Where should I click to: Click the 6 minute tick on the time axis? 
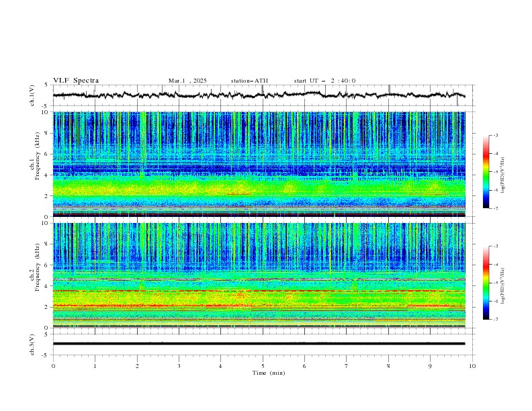(x=304, y=366)
